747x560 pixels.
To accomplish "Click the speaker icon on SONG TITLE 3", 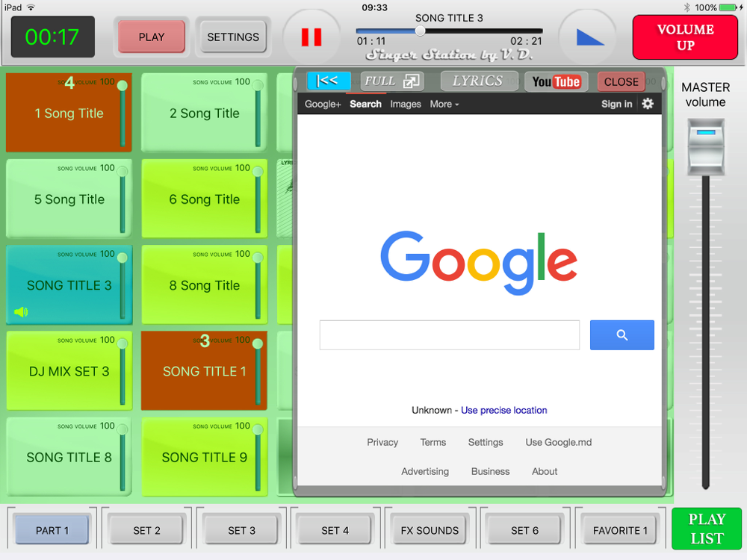I will pos(21,312).
